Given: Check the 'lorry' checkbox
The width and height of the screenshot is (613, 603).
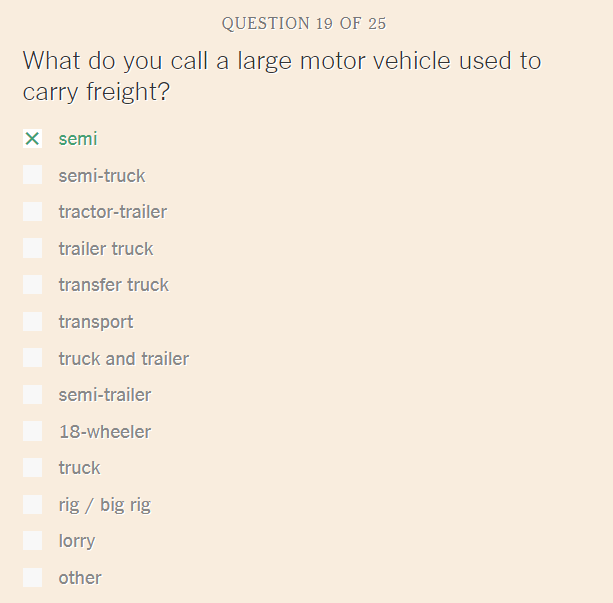Looking at the screenshot, I should click(32, 541).
